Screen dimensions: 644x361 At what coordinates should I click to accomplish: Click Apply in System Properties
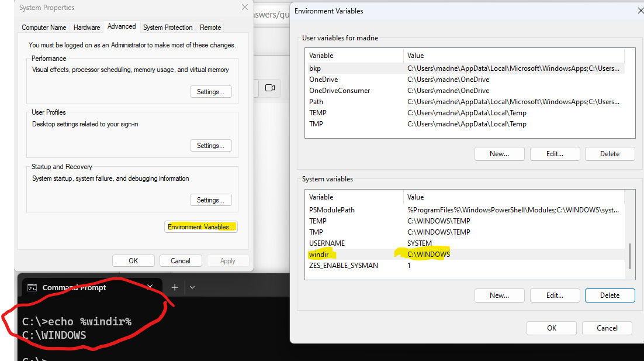(228, 260)
